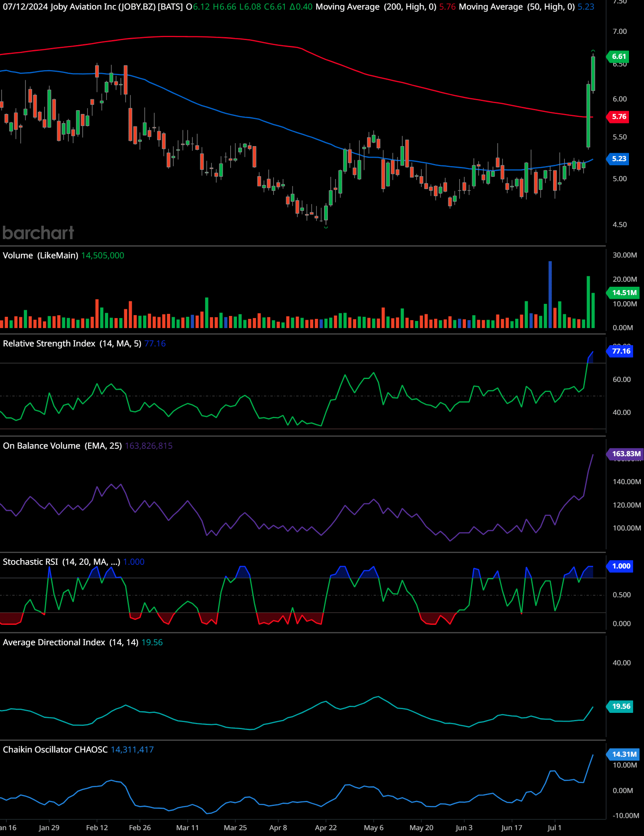Click the Jun 17 date axis label
Screen dimensions: 644x836
tap(512, 828)
